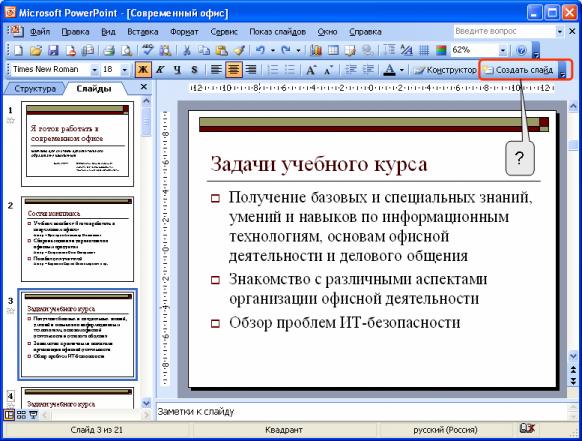The height and width of the screenshot is (441, 582).
Task: Start slide show from the view buttons
Action: click(x=33, y=415)
